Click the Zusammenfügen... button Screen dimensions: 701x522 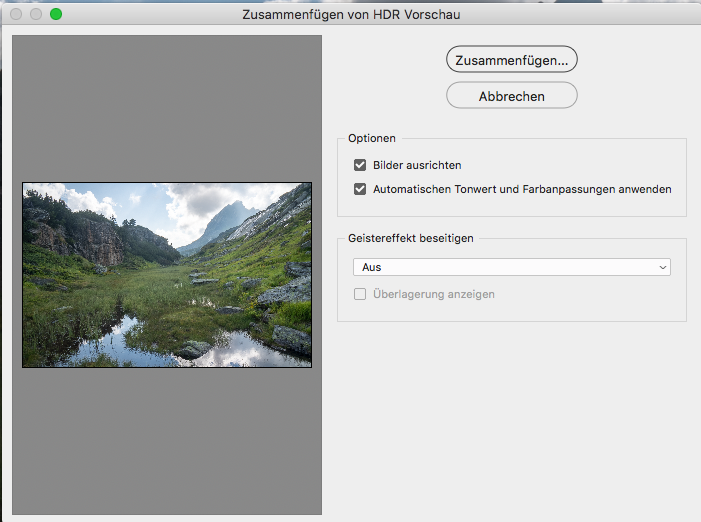pyautogui.click(x=511, y=59)
